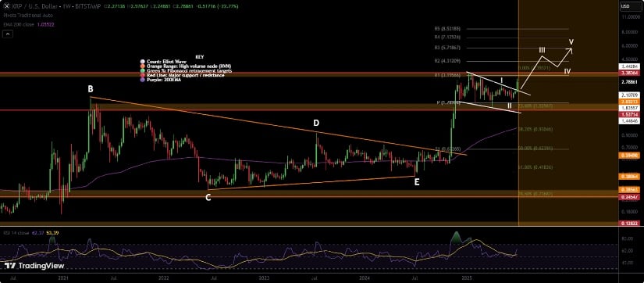This screenshot has height=283, width=644.
Task: Click the 'Count: Elliot Wave' key entry
Action: pos(166,61)
